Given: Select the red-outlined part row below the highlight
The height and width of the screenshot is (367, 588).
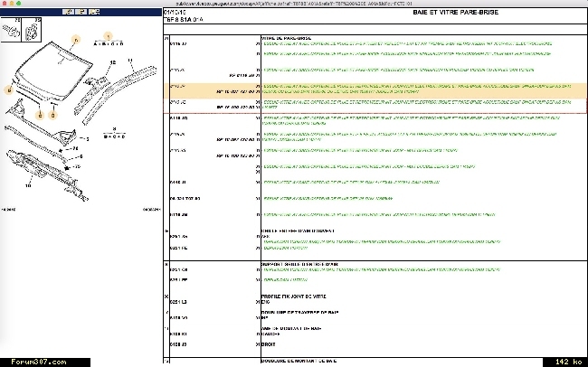Looking at the screenshot, I should pyautogui.click(x=375, y=106).
